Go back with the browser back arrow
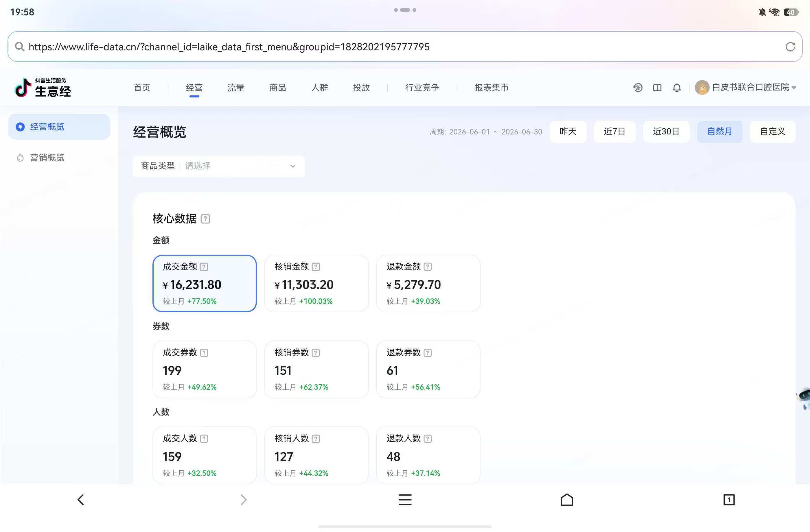Viewport: 810px width, 532px height. (x=81, y=500)
